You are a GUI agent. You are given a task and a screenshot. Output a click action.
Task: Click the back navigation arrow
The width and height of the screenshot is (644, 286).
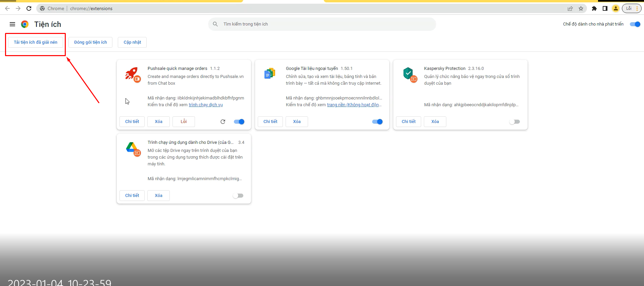(x=7, y=8)
